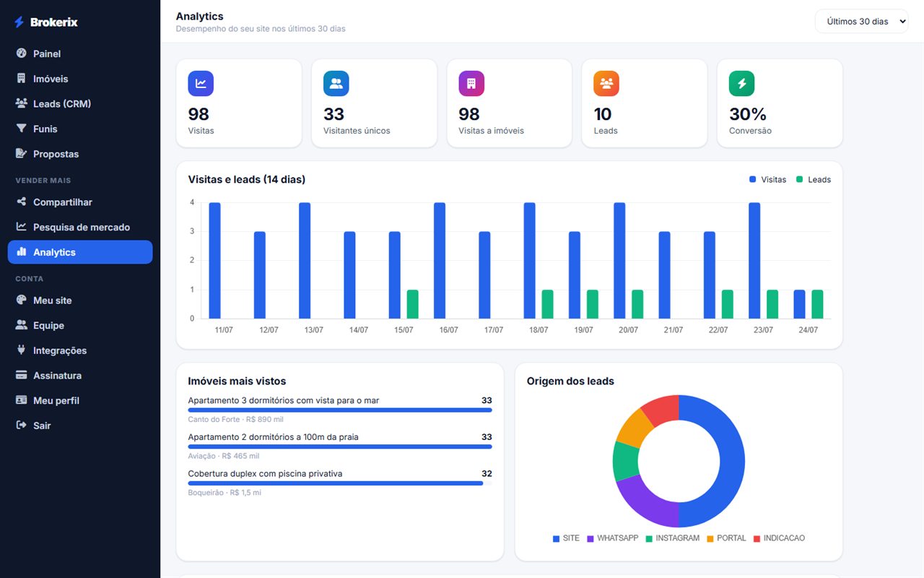Click the Pesquisa de mercado chart icon
The height and width of the screenshot is (578, 924).
(x=21, y=227)
